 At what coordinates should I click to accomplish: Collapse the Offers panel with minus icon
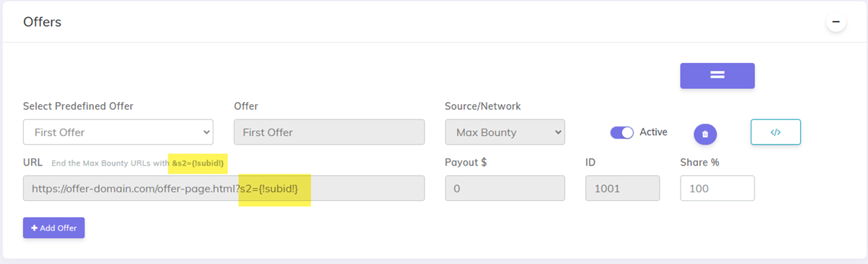tap(836, 22)
